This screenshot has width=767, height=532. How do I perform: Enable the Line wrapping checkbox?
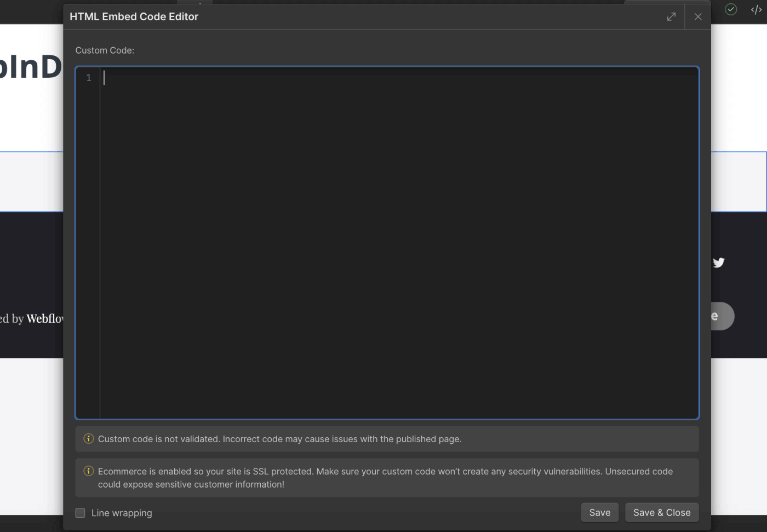point(81,513)
